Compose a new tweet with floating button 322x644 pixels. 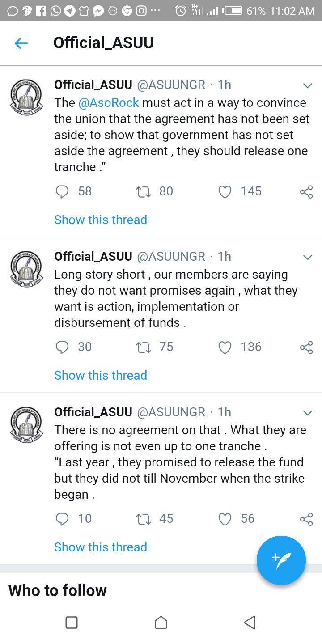point(281,560)
